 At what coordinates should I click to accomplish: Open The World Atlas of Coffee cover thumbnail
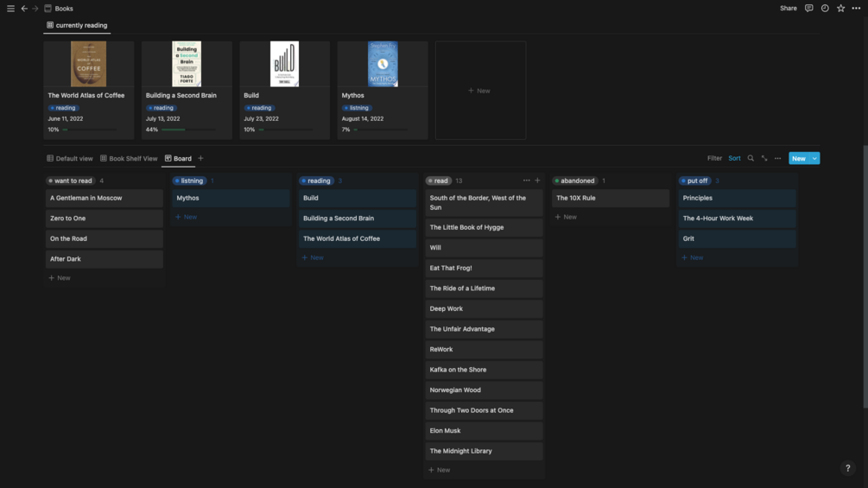pos(89,64)
